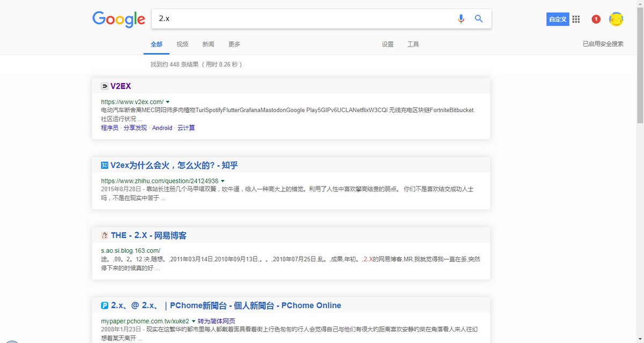Click 转为简体网页 link

pyautogui.click(x=216, y=321)
